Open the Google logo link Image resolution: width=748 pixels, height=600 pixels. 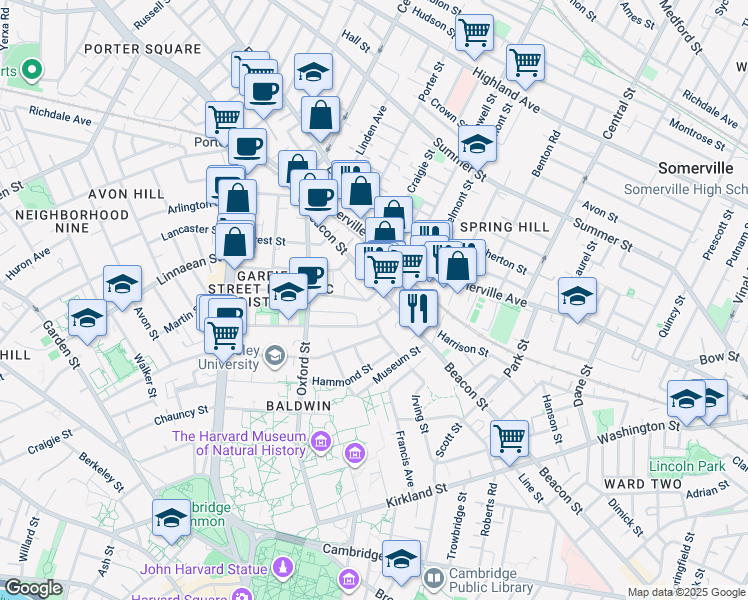click(33, 588)
